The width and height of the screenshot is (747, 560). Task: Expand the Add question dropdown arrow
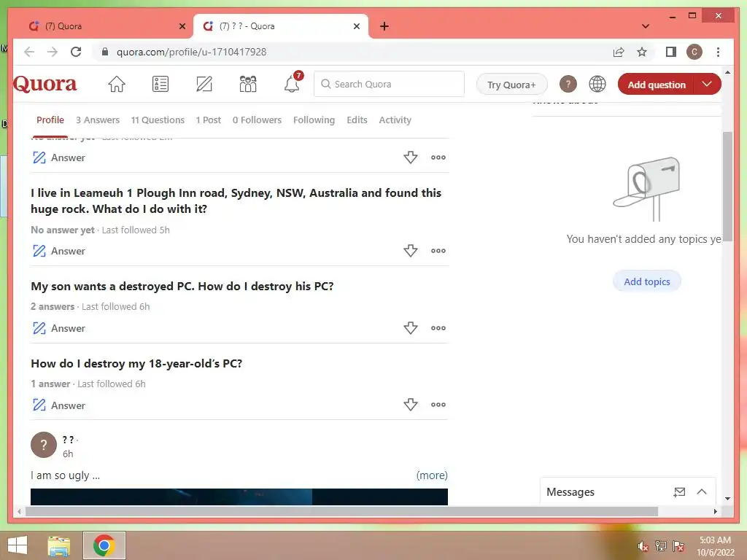click(707, 85)
